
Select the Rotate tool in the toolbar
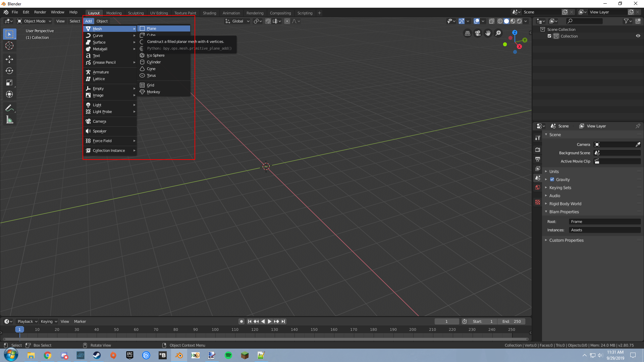pos(9,71)
